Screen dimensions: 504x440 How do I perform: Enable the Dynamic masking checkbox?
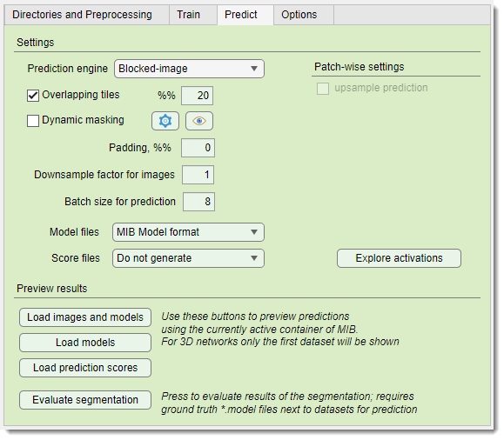click(33, 121)
